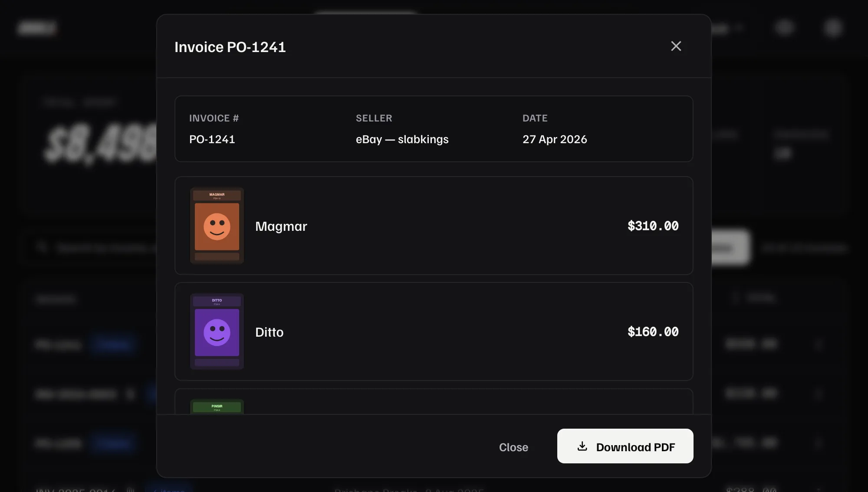
Task: Select the Pinsir card thumbnail
Action: [x=217, y=407]
